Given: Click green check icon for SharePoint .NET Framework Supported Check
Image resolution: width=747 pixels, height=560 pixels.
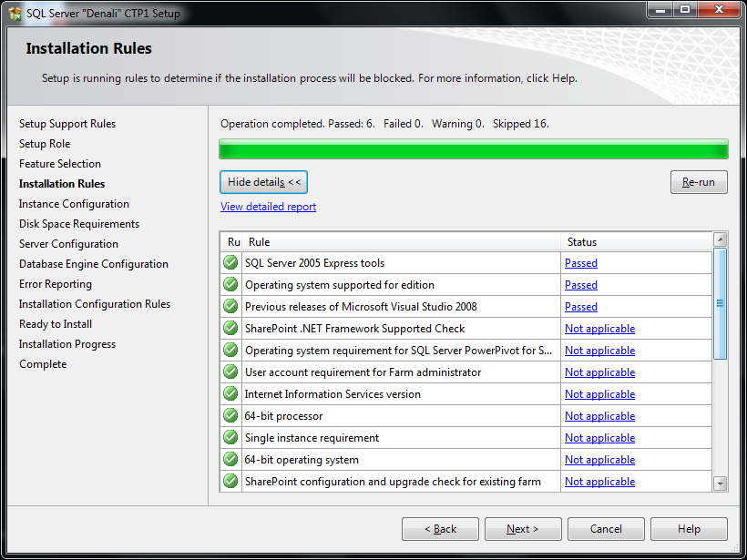Looking at the screenshot, I should 230,328.
